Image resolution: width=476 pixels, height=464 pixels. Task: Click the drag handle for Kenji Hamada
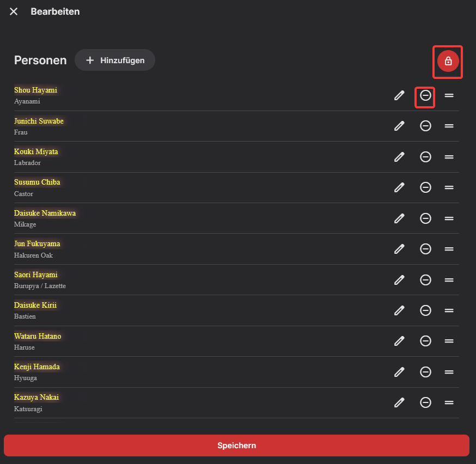tap(449, 372)
